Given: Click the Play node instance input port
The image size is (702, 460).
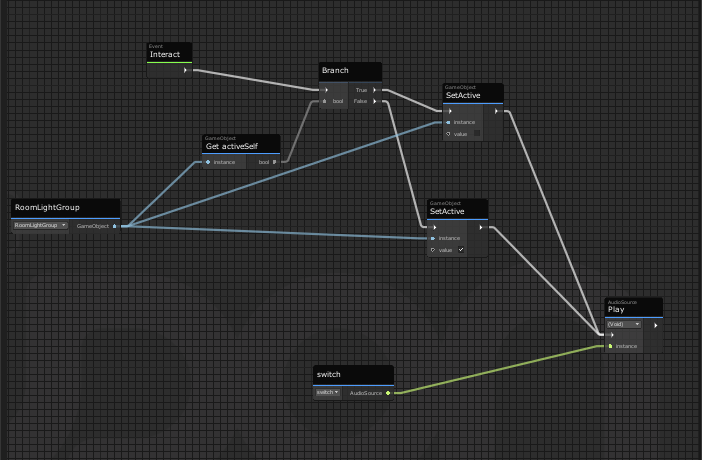Looking at the screenshot, I should point(611,346).
